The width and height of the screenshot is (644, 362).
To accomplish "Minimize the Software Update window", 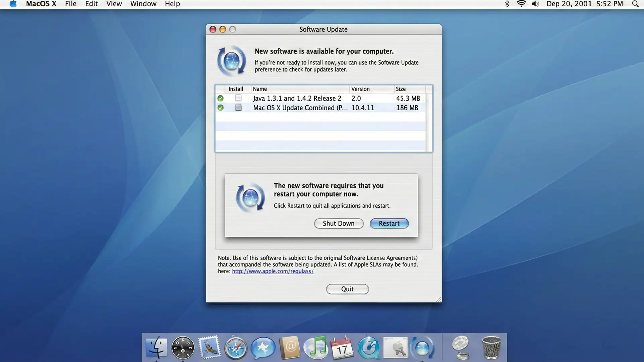I will (x=223, y=29).
